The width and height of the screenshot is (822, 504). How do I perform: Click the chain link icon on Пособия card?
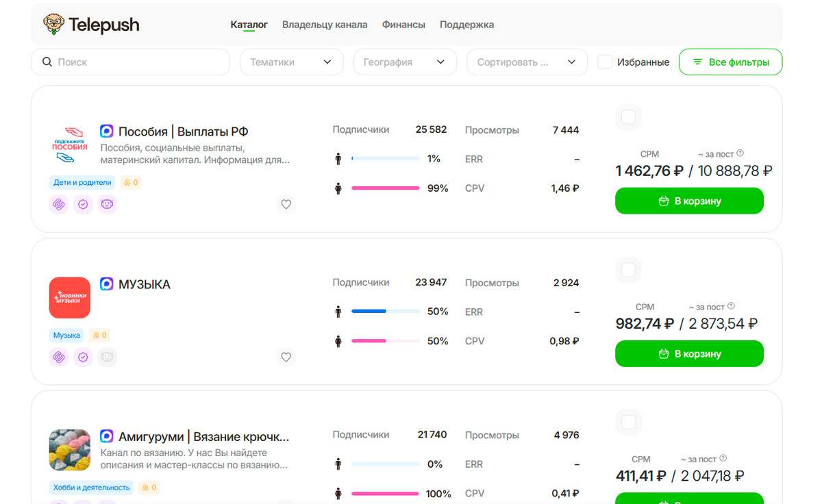point(59,204)
